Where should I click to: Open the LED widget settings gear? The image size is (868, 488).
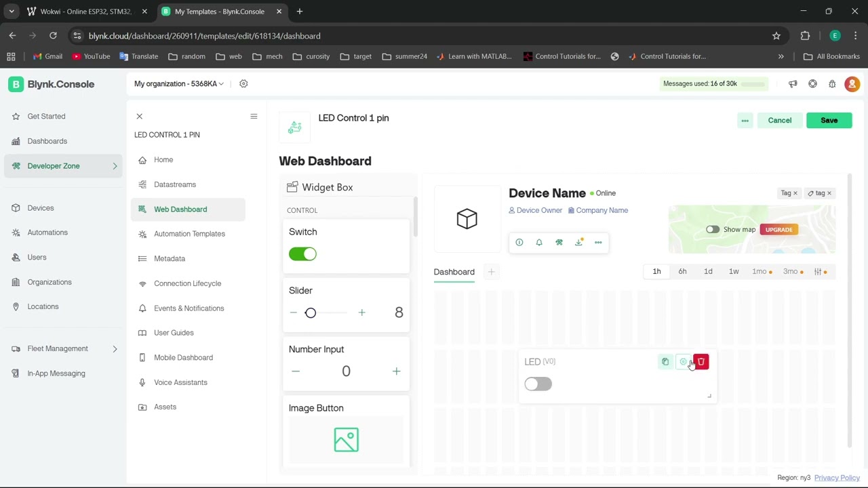[x=684, y=362]
